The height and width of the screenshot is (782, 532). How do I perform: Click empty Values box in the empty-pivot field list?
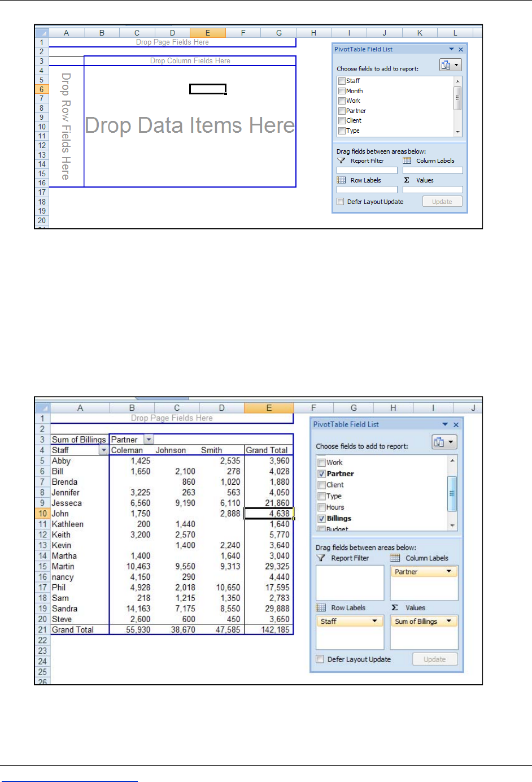pos(433,189)
